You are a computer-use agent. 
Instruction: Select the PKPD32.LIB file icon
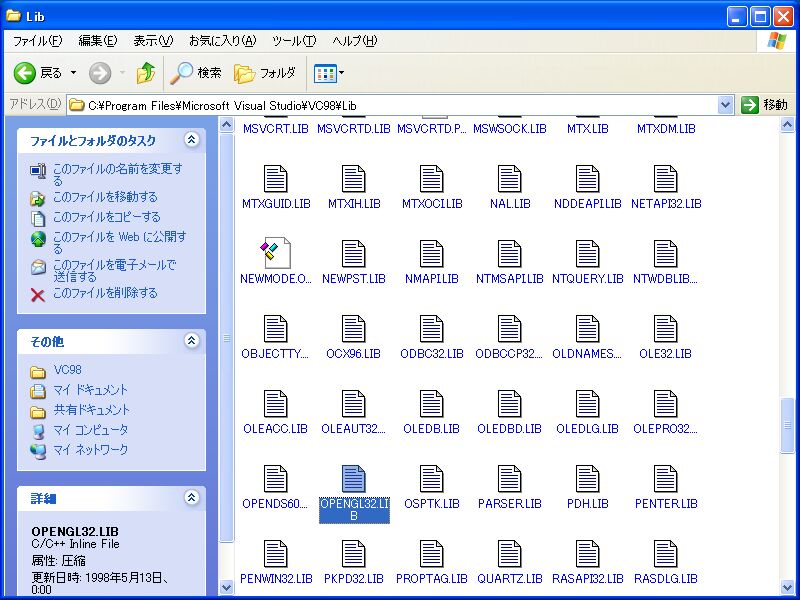point(354,554)
